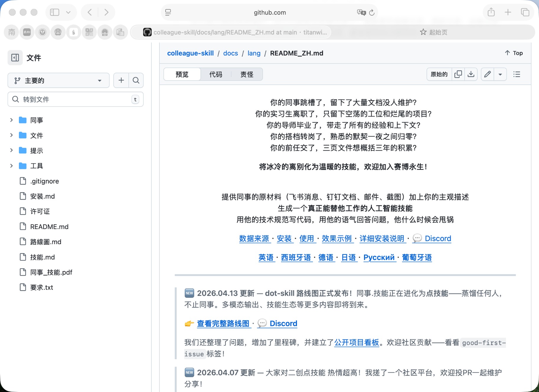
Task: Click the GitHub logo in address bar
Action: pyautogui.click(x=146, y=32)
